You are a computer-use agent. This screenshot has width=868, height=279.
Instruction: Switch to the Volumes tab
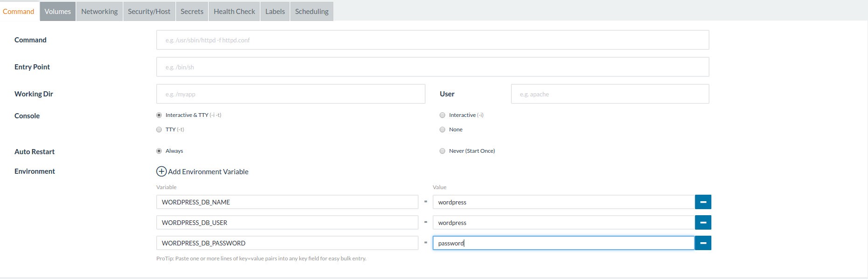(x=58, y=12)
